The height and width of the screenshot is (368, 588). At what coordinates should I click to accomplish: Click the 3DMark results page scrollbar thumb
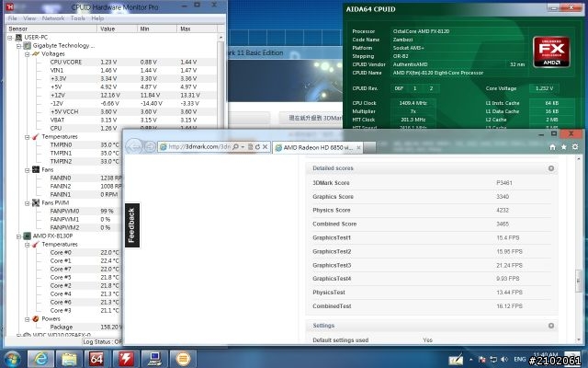pyautogui.click(x=579, y=281)
